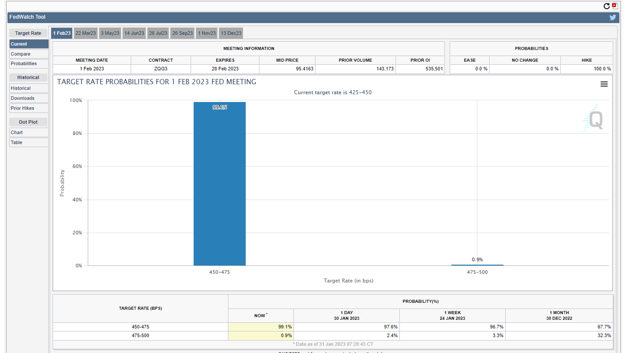The image size is (644, 353).
Task: Click the Target Rate (in bps) axis title
Action: click(x=348, y=281)
